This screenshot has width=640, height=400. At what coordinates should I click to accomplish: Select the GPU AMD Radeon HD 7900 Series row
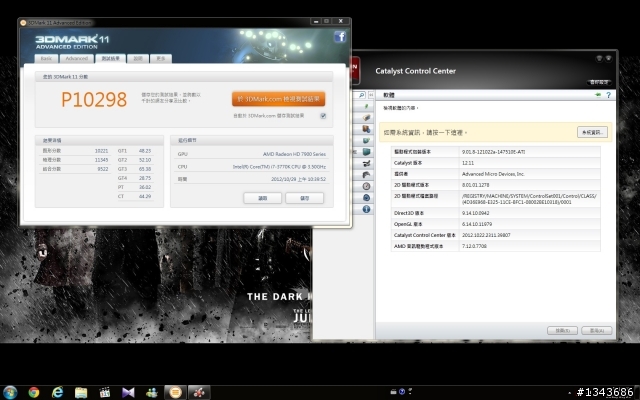pyautogui.click(x=252, y=154)
